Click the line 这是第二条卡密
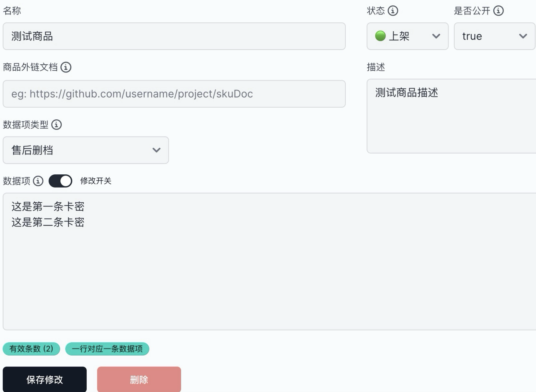536x392 pixels. [48, 222]
